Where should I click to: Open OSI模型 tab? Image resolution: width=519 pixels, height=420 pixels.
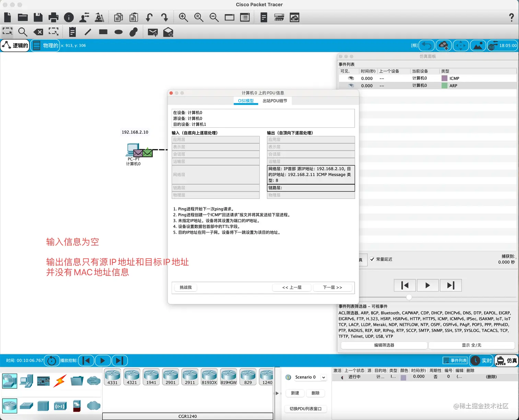[x=246, y=101]
